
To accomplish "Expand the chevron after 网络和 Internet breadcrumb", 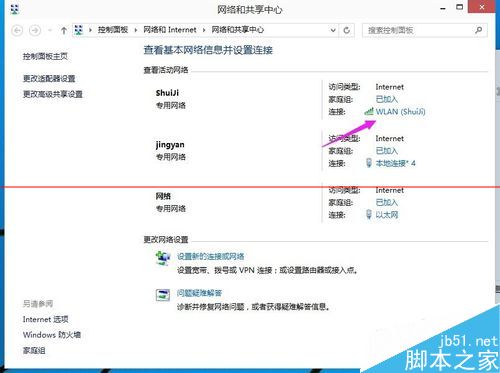I will tap(204, 30).
